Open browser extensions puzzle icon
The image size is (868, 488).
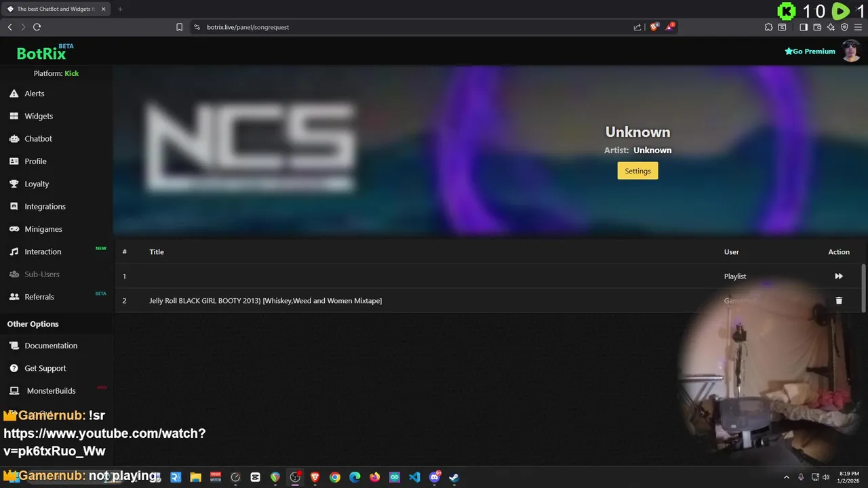point(768,27)
